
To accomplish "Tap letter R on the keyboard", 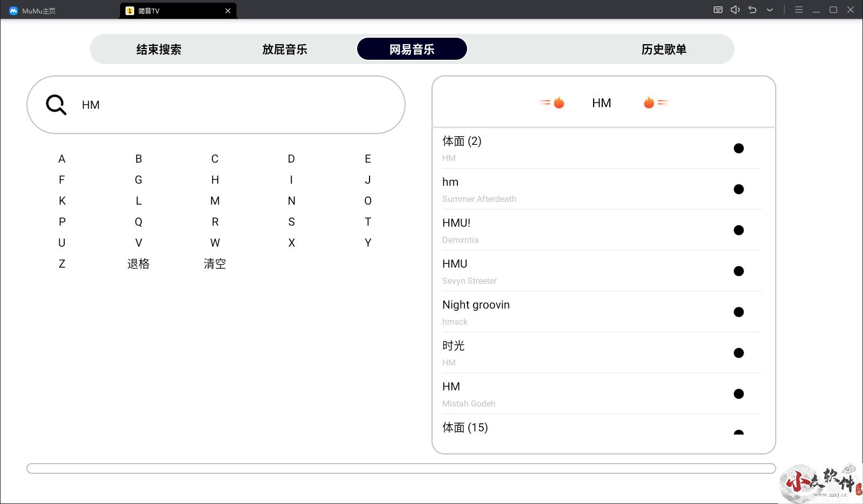I will (215, 222).
